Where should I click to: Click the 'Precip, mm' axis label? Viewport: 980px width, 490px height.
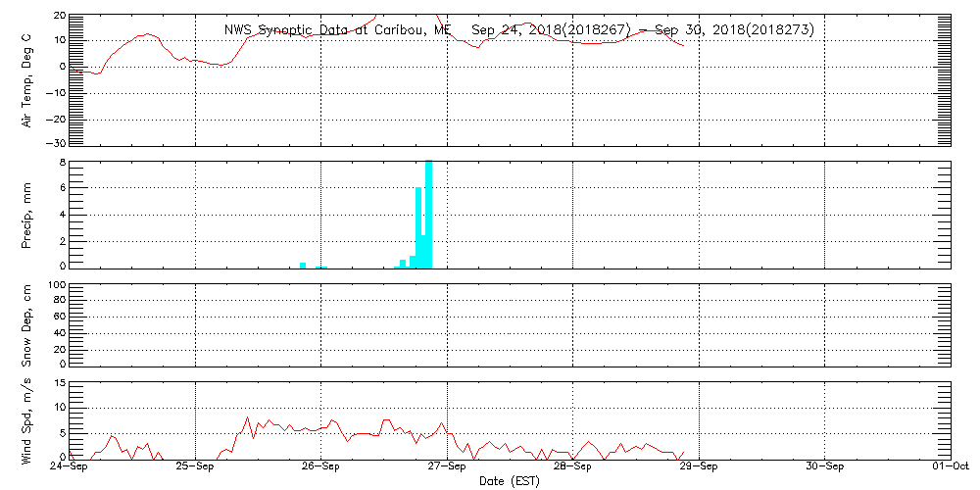[26, 215]
